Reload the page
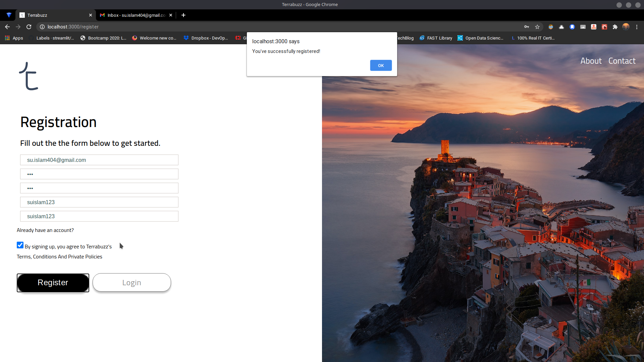Screen dimensions: 644x362 pyautogui.click(x=29, y=27)
